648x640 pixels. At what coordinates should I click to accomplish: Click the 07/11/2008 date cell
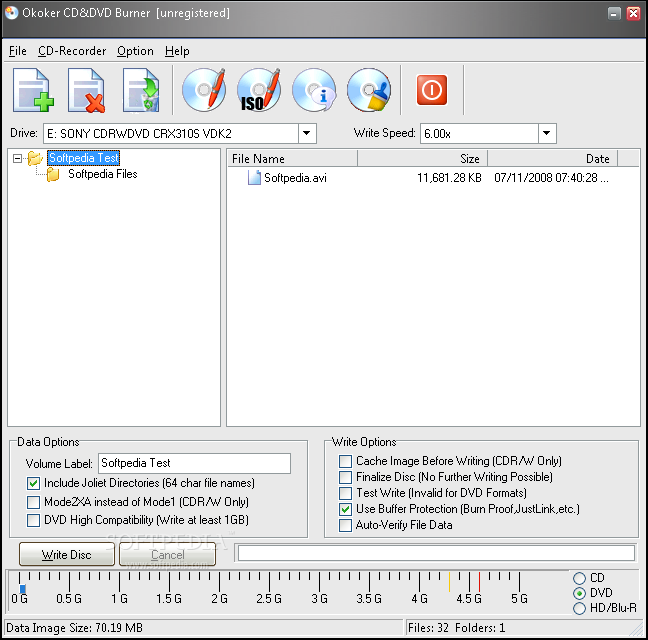point(551,178)
